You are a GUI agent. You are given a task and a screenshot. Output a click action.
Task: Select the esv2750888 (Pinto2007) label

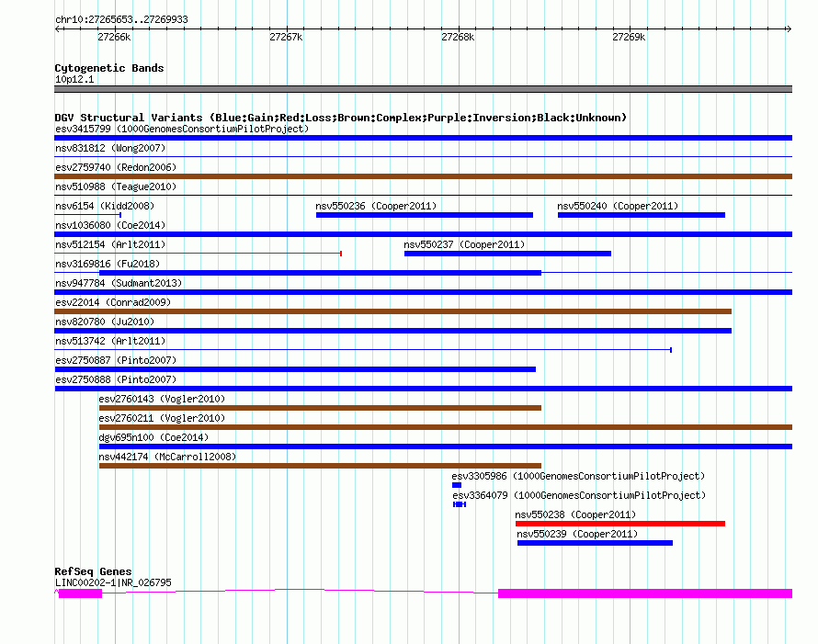[x=116, y=379]
